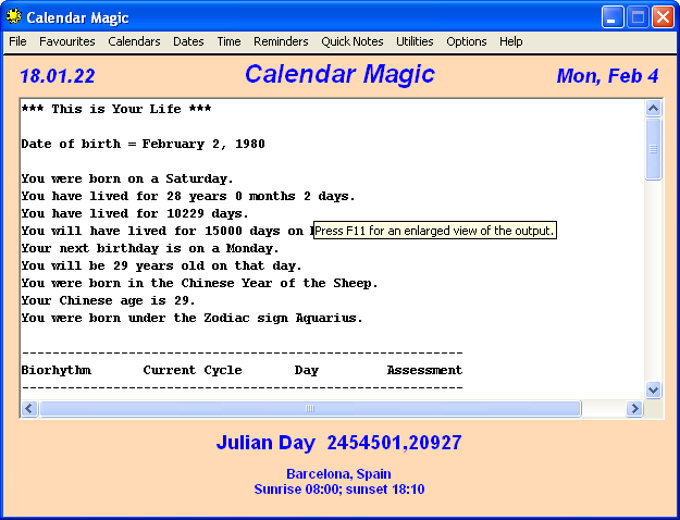
Task: Click the '28 years 0 months 2 days' line
Action: click(188, 196)
